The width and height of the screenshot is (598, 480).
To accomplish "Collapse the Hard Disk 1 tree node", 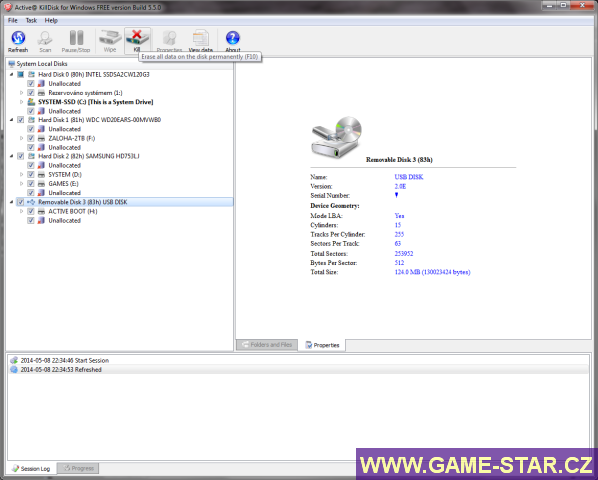I will point(11,120).
